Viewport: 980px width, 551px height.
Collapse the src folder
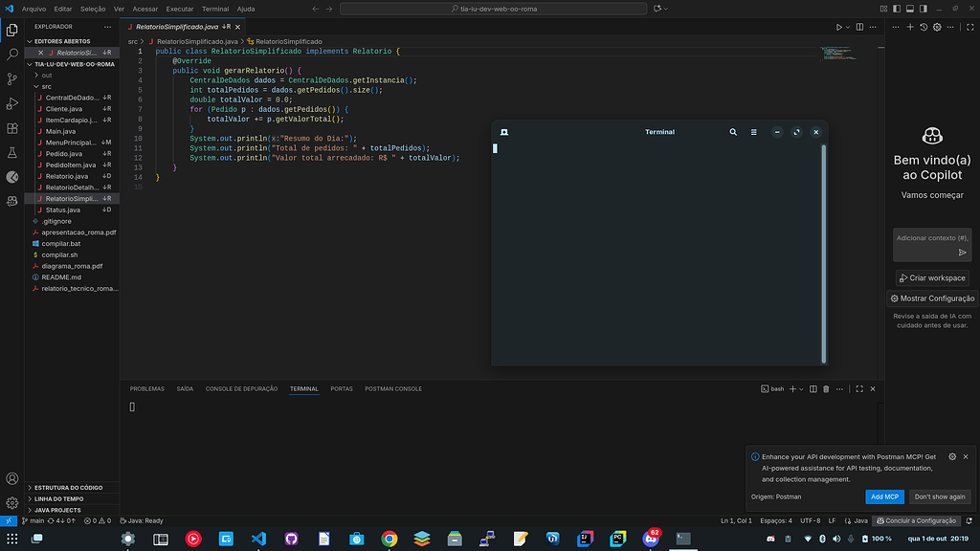click(x=45, y=86)
